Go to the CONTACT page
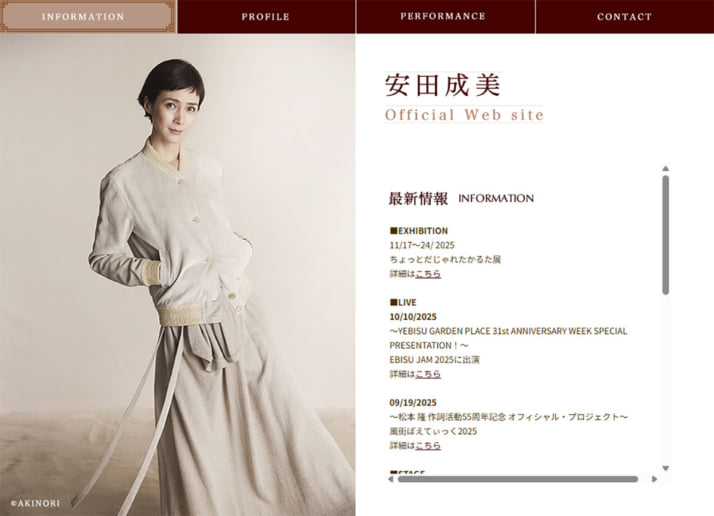Screen dimensions: 714x516 pyautogui.click(x=624, y=16)
